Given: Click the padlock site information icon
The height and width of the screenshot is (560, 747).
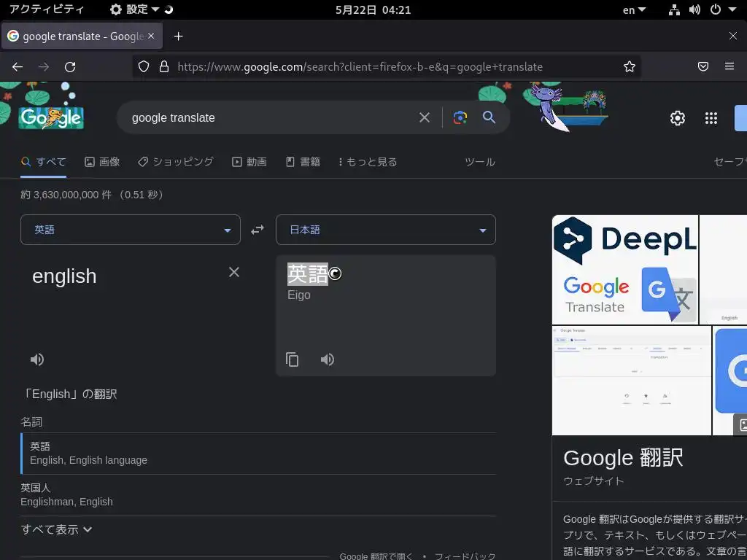Looking at the screenshot, I should [x=164, y=66].
